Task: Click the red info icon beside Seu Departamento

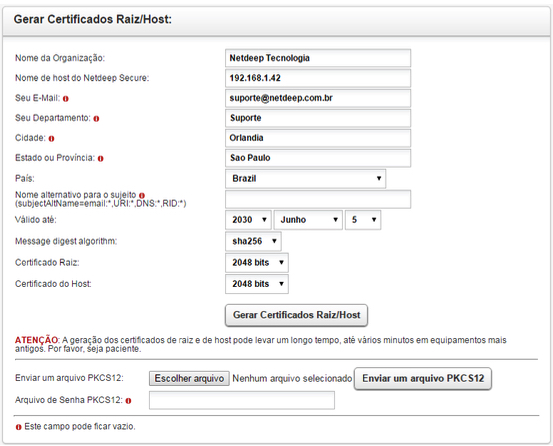Action: [x=96, y=119]
